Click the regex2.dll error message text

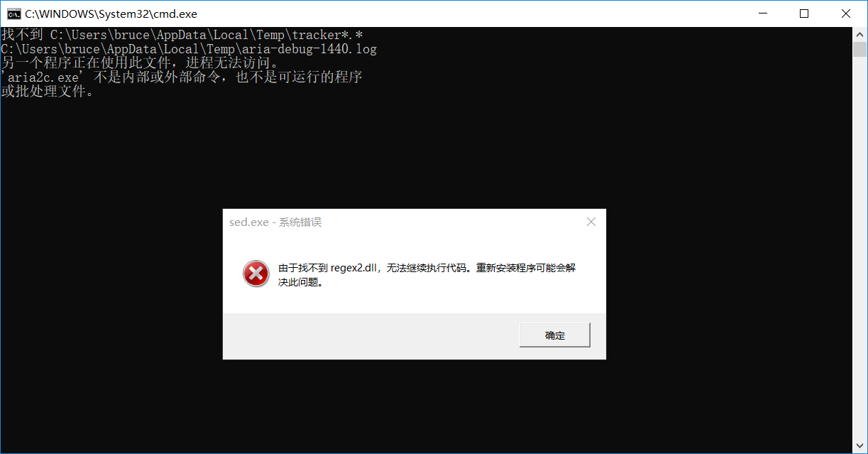point(427,274)
